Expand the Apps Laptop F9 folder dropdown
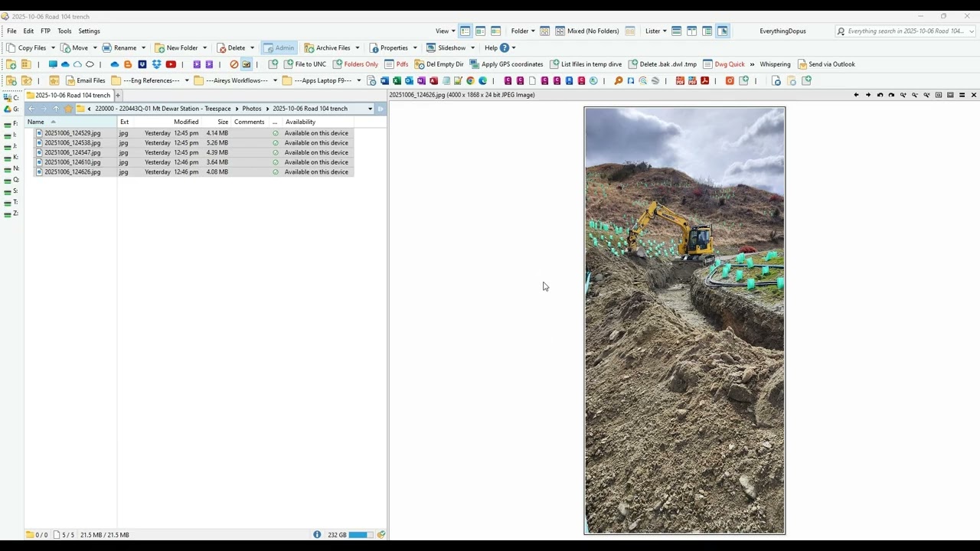This screenshot has height=551, width=980. [x=358, y=80]
